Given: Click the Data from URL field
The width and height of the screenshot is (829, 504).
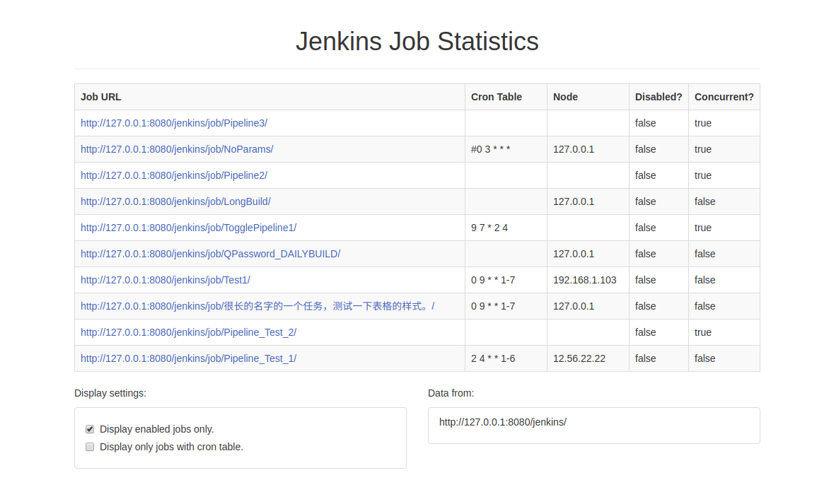Looking at the screenshot, I should tap(593, 426).
